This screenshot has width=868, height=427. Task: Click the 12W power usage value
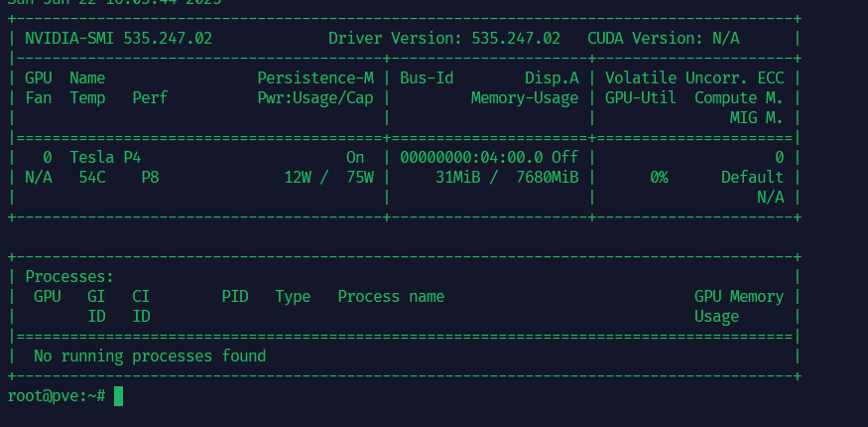[298, 178]
